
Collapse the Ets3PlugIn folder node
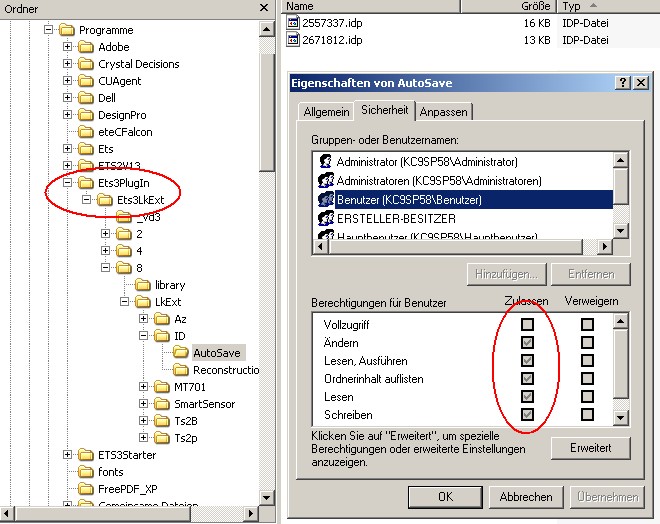click(68, 183)
